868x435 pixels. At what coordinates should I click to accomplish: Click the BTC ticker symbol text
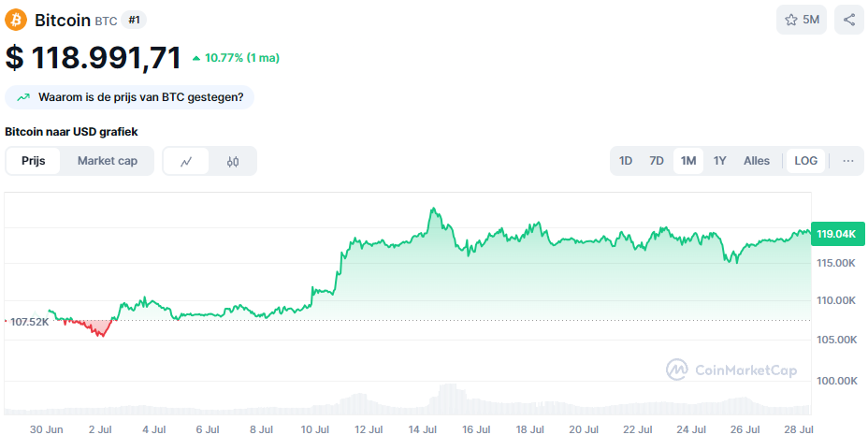click(x=106, y=22)
